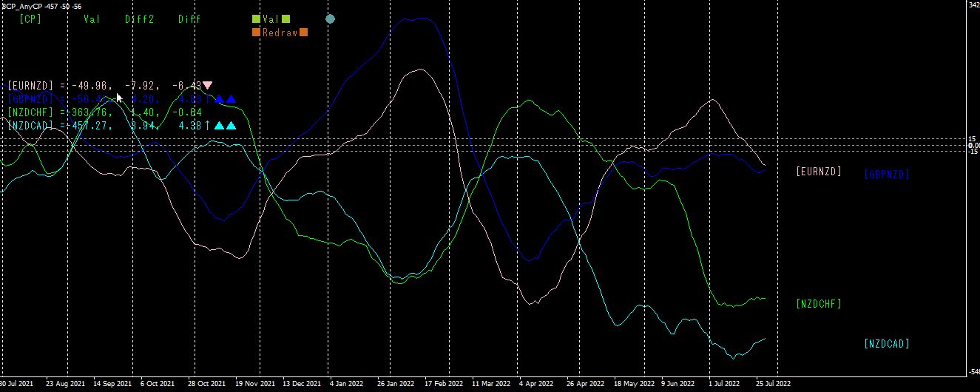Click the second cyan up triangle on the NZDCAD row

pyautogui.click(x=231, y=126)
